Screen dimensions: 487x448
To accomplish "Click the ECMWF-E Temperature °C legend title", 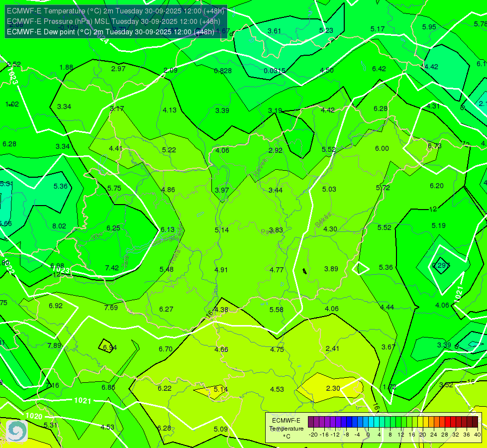I will pyautogui.click(x=287, y=429).
